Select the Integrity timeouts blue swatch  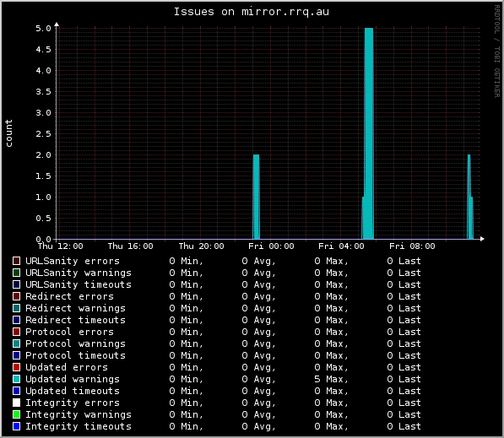point(16,426)
